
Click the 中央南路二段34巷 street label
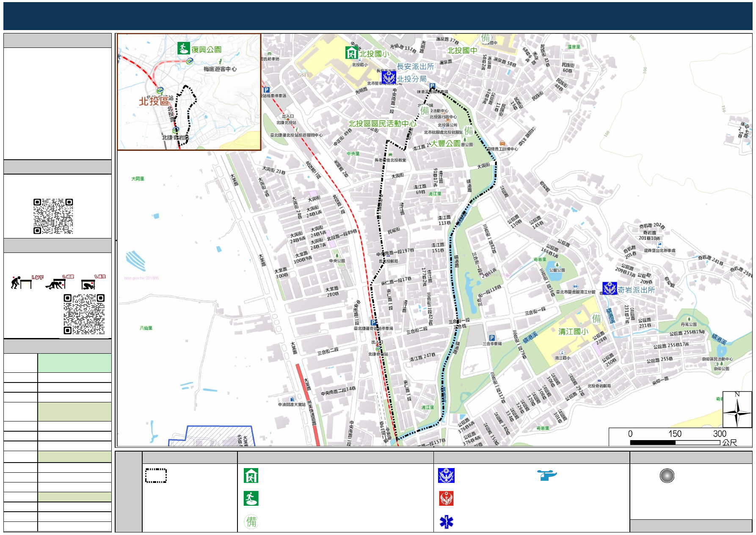338,391
